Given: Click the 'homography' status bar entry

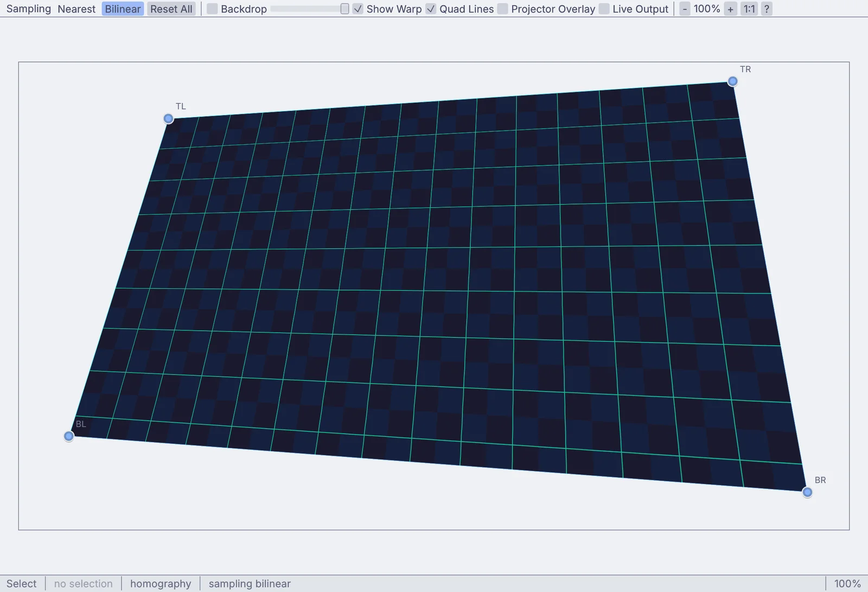Looking at the screenshot, I should [x=161, y=583].
